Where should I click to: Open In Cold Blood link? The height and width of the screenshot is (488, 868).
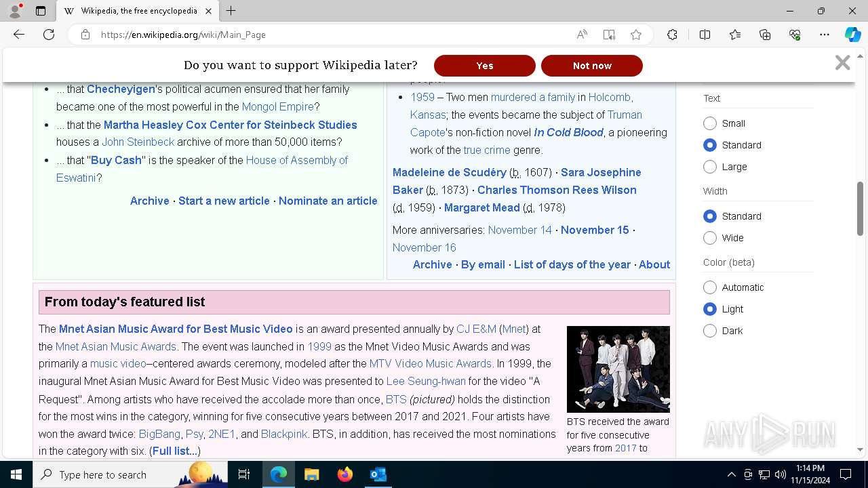(x=568, y=132)
